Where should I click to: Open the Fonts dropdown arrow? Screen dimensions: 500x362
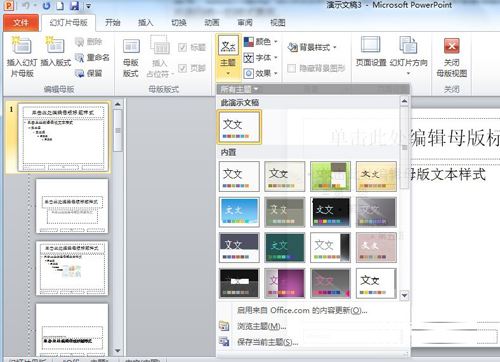pyautogui.click(x=276, y=58)
